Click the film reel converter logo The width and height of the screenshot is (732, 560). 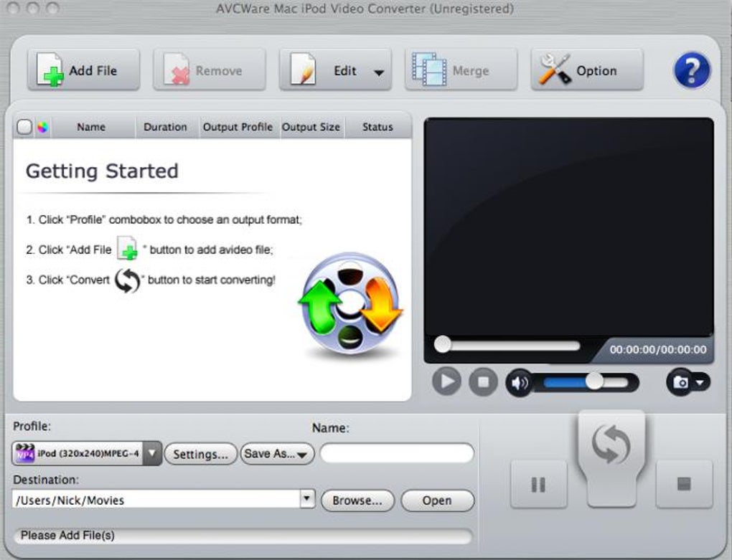click(x=350, y=305)
